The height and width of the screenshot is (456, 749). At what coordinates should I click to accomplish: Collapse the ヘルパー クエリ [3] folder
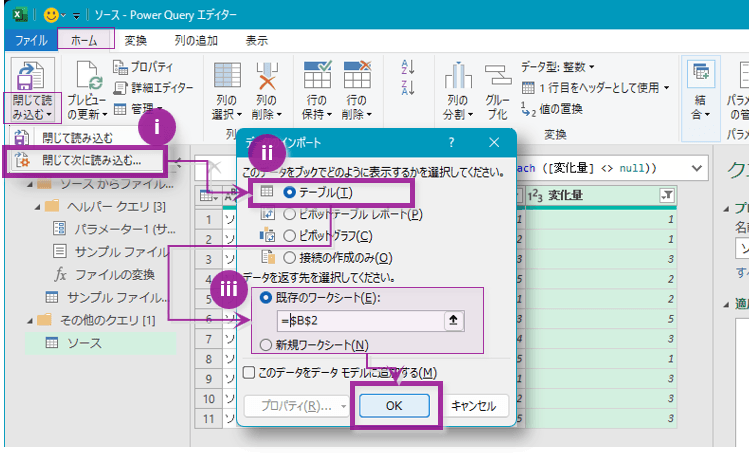[x=37, y=207]
